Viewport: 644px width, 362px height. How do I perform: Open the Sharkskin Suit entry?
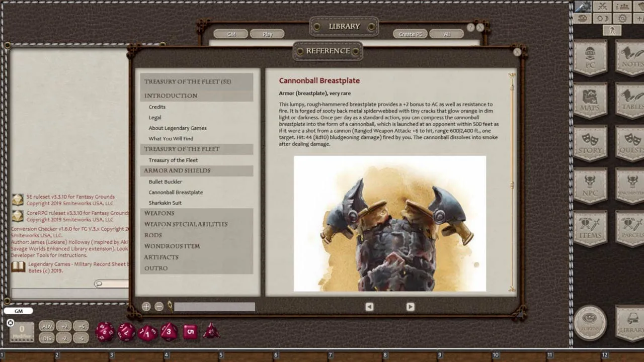[x=165, y=203]
